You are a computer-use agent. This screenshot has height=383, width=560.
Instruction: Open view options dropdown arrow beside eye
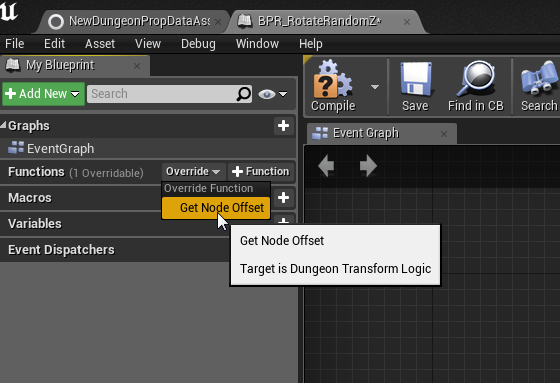tap(283, 94)
